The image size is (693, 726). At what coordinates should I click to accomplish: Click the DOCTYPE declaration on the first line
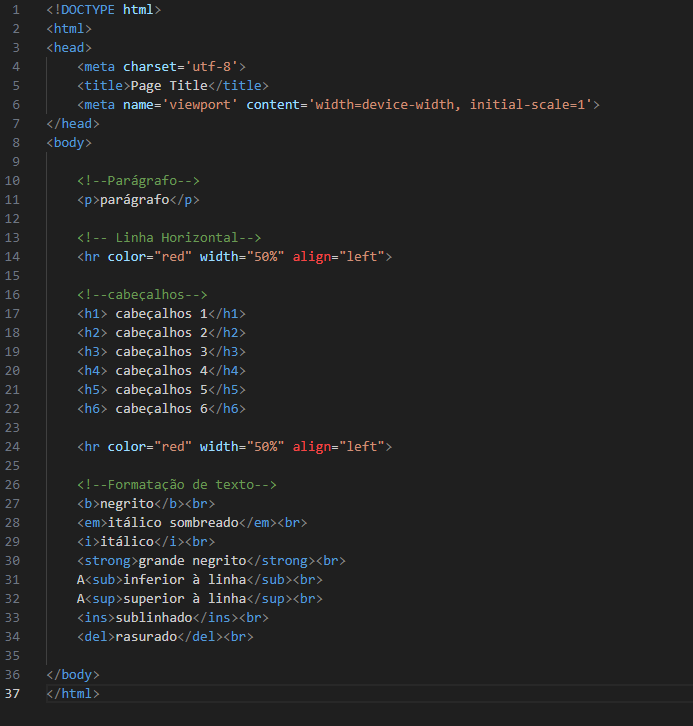(x=103, y=9)
